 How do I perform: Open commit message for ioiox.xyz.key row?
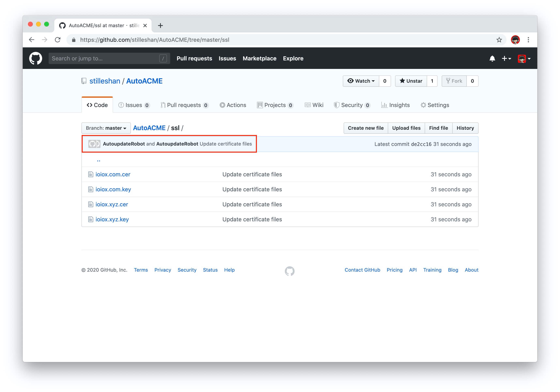pyautogui.click(x=252, y=219)
